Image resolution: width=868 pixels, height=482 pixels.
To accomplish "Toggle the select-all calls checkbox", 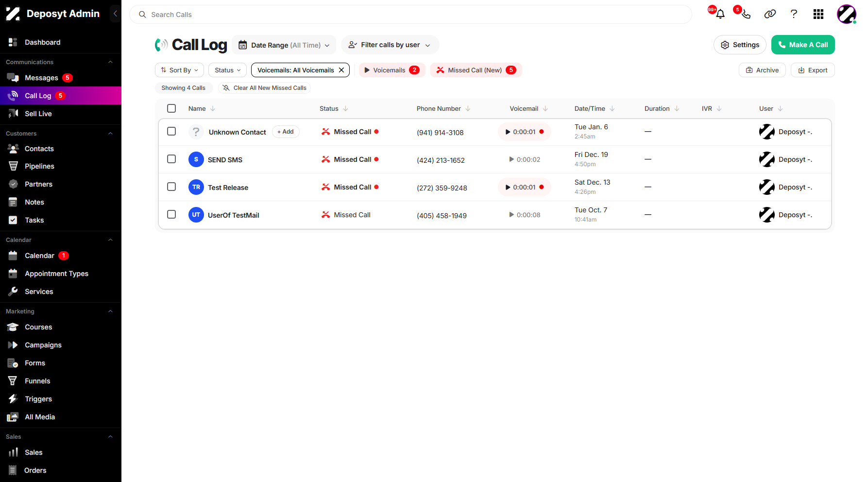I will pos(171,108).
